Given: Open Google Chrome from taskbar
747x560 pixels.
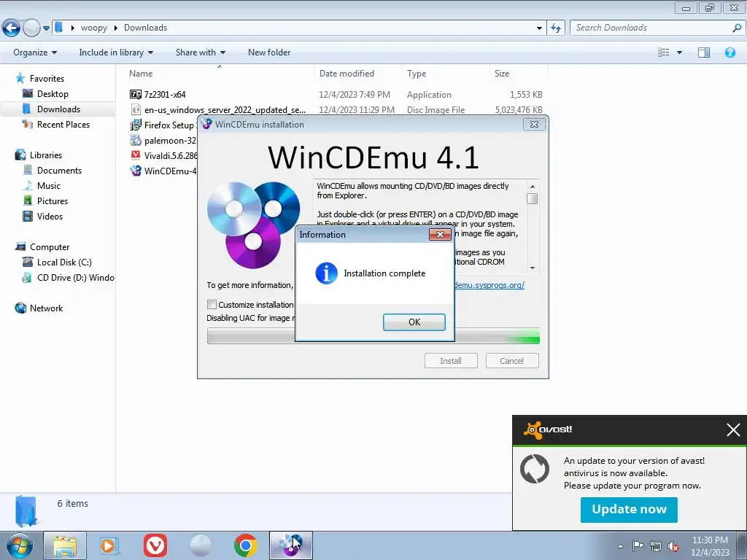Looking at the screenshot, I should pyautogui.click(x=246, y=545).
